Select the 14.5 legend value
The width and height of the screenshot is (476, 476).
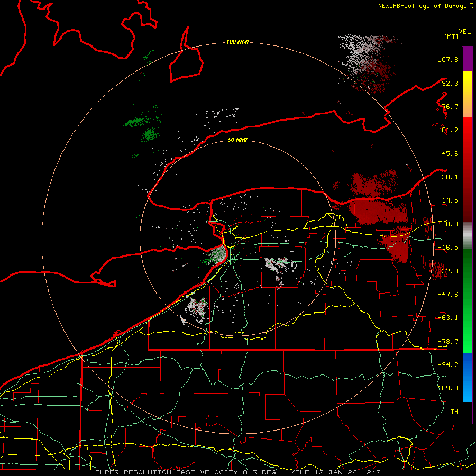click(450, 200)
